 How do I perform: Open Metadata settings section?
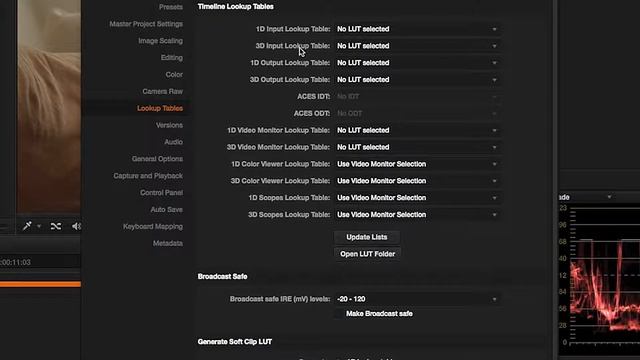click(167, 243)
